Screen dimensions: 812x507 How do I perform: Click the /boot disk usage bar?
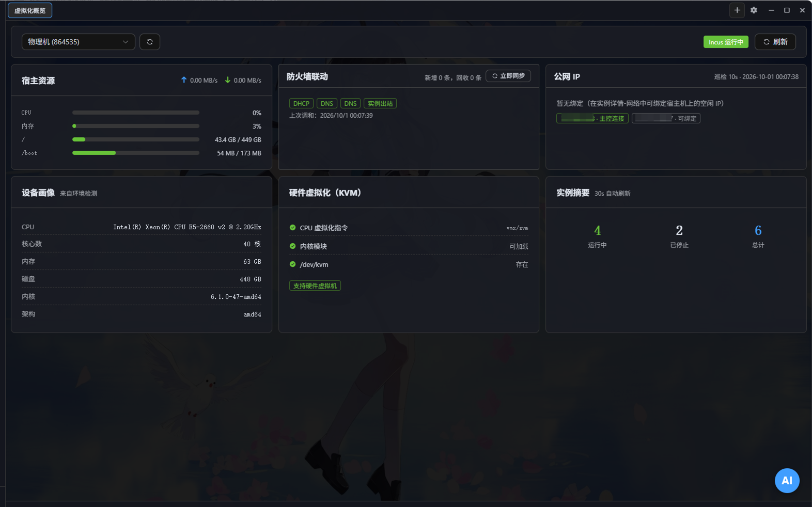coord(136,153)
